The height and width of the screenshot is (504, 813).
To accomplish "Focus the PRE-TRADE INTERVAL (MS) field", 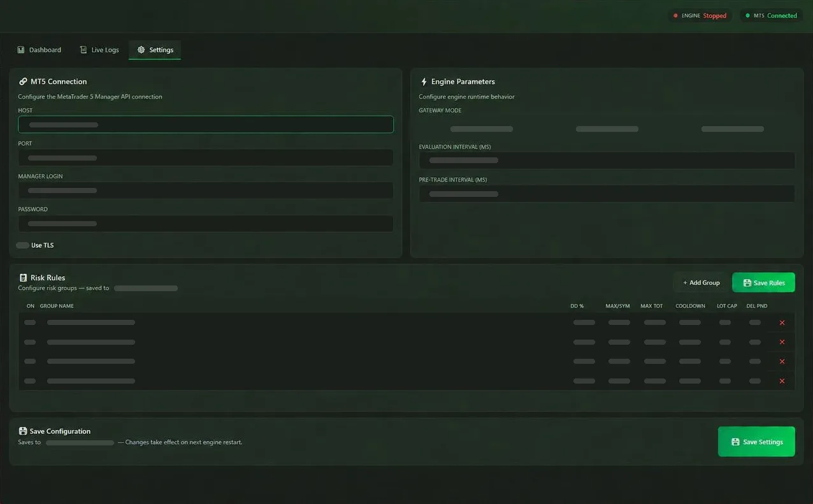I will coord(607,194).
